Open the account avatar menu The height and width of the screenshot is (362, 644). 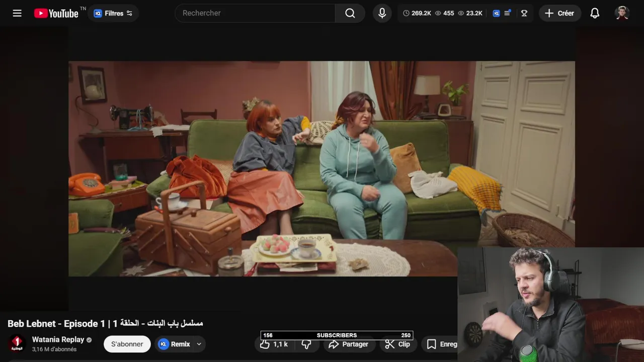coord(622,13)
